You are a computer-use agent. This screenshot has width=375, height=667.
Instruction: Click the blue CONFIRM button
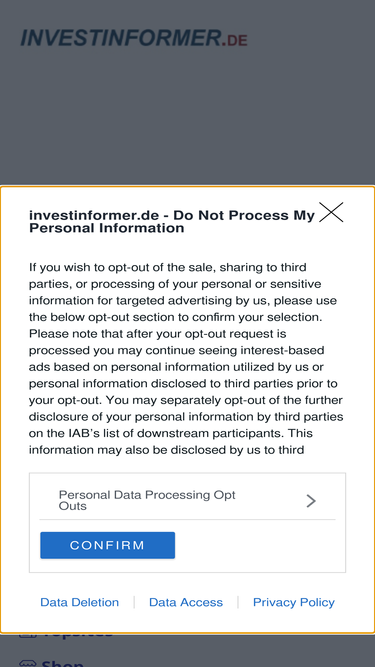tap(108, 545)
